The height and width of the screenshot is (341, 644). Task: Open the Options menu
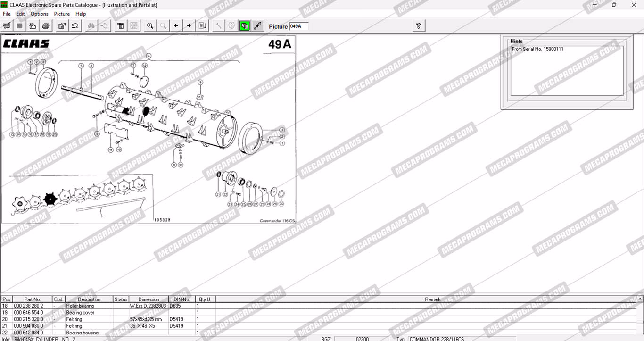pos(40,14)
